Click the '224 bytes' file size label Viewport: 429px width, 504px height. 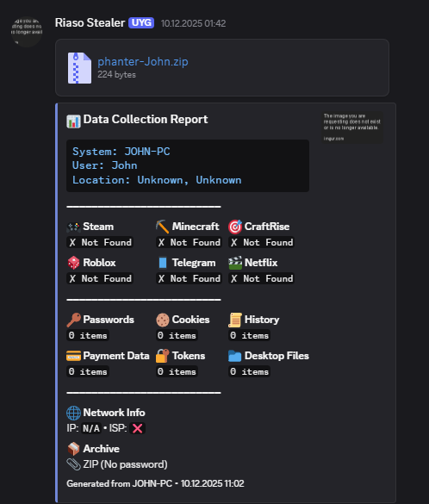(116, 75)
